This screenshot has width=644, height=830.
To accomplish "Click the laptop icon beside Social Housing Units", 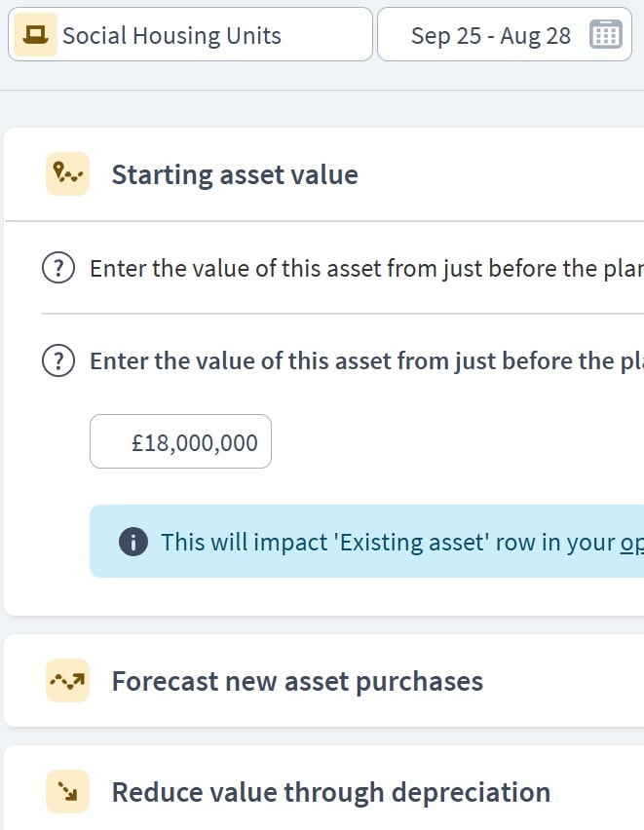I will [x=36, y=35].
